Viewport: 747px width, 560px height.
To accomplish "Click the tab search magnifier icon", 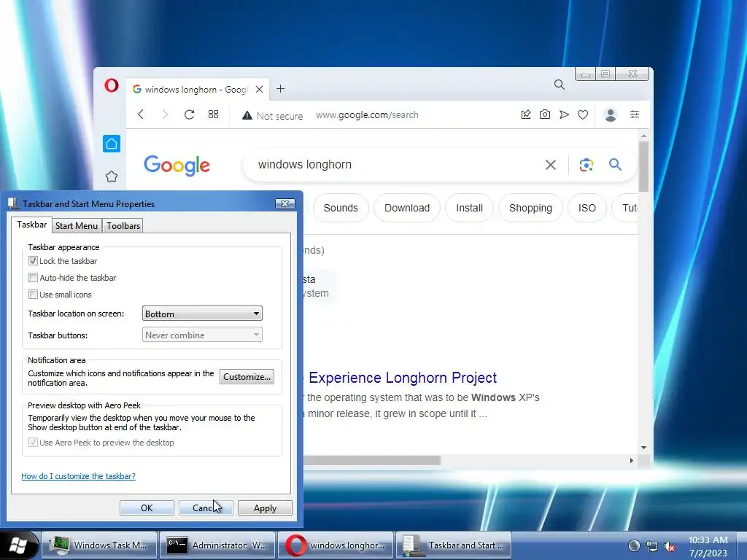I will [560, 85].
